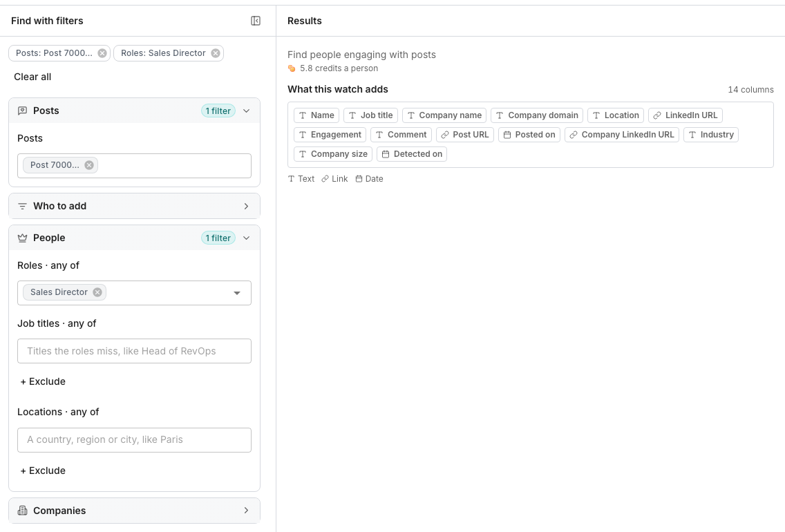This screenshot has height=532, width=785.
Task: Click the Company size column chip
Action: (333, 154)
